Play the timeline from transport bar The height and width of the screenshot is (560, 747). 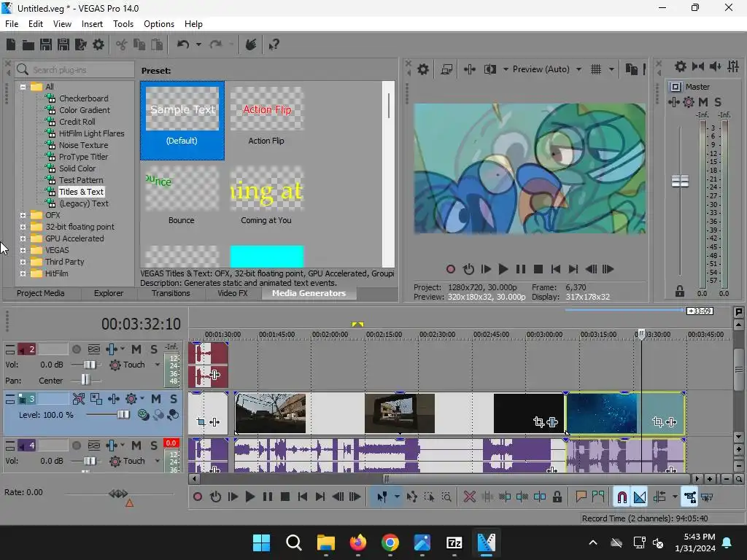(249, 497)
